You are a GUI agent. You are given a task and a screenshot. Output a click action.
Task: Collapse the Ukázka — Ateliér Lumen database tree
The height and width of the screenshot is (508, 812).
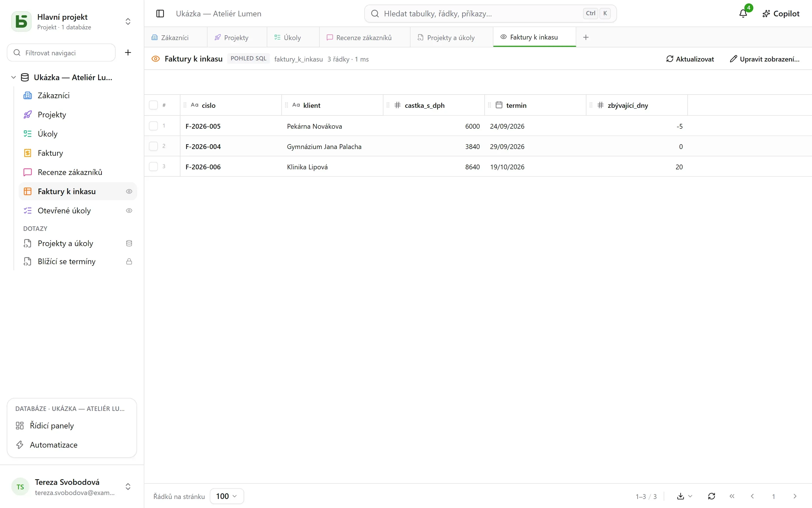14,77
